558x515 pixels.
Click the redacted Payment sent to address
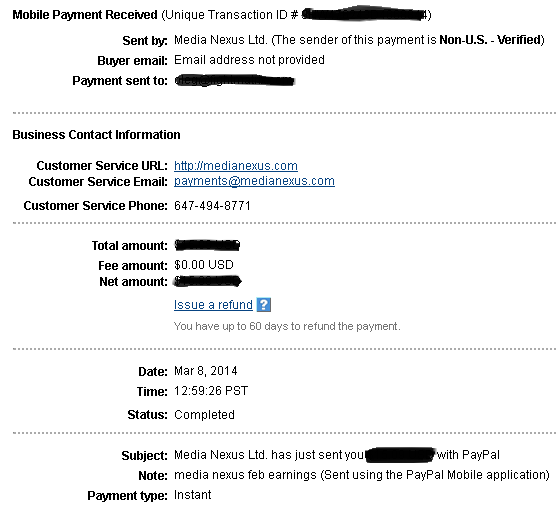pyautogui.click(x=235, y=81)
